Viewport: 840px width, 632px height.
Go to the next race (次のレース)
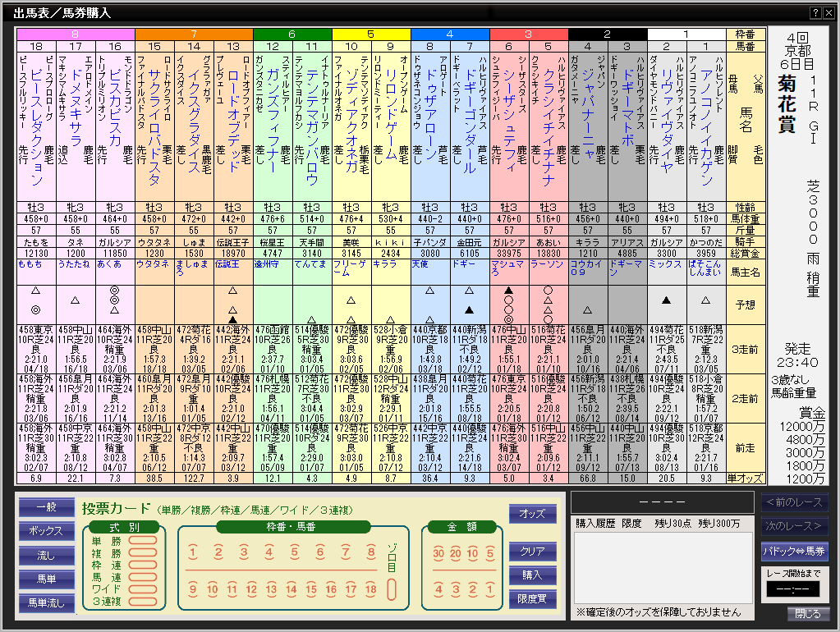tap(795, 526)
